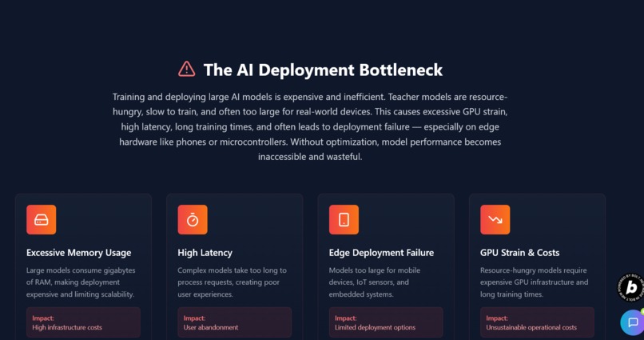
Task: Click the mobile device icon above Edge Deployment Failure
Action: 344,219
